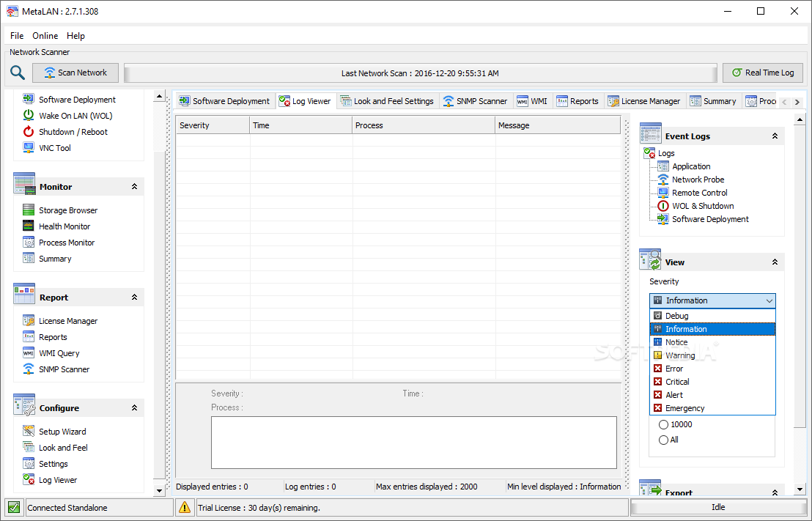Choose Emergency severity from dropdown list

pyautogui.click(x=712, y=408)
